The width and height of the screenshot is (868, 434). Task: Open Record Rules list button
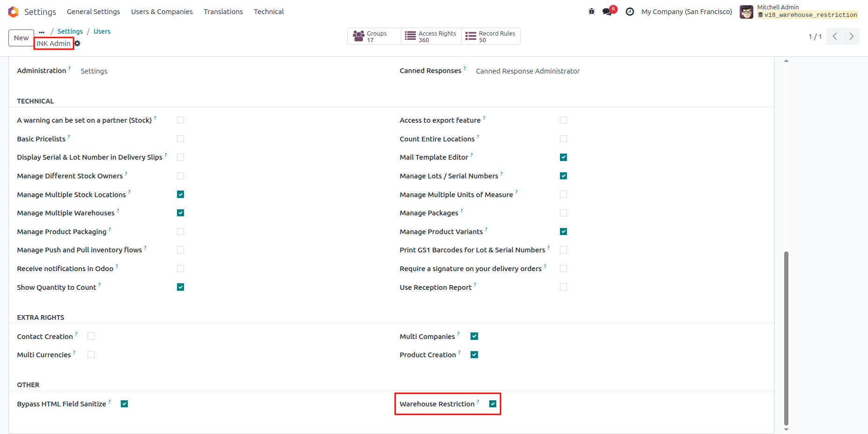491,37
